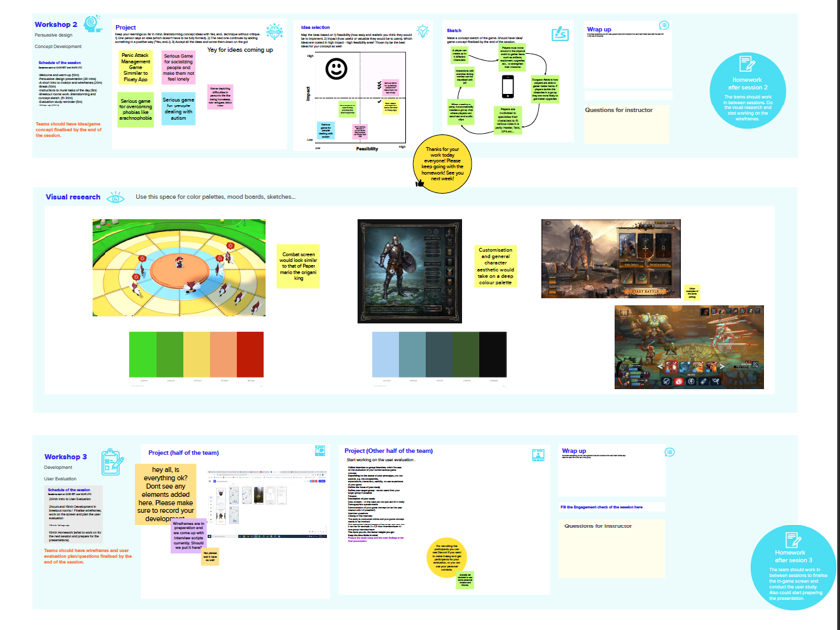Click the Workshop 2 lightbulb head icon

coord(93,24)
